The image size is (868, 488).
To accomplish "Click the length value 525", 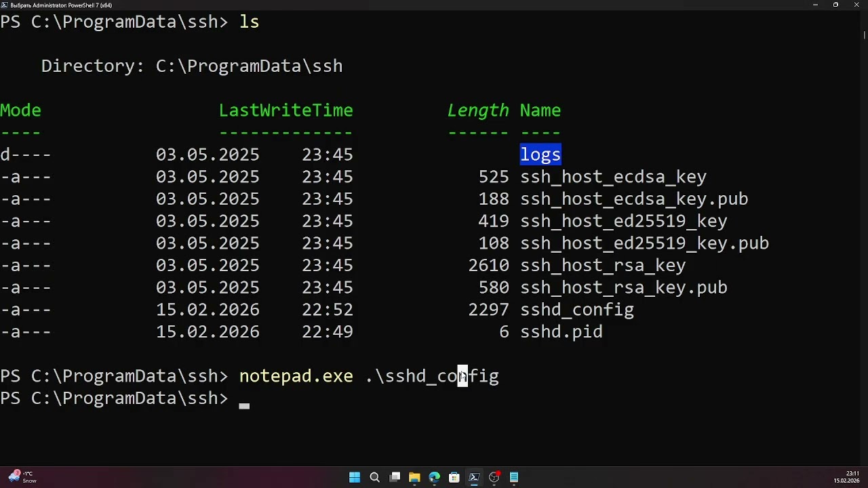I will (x=494, y=177).
